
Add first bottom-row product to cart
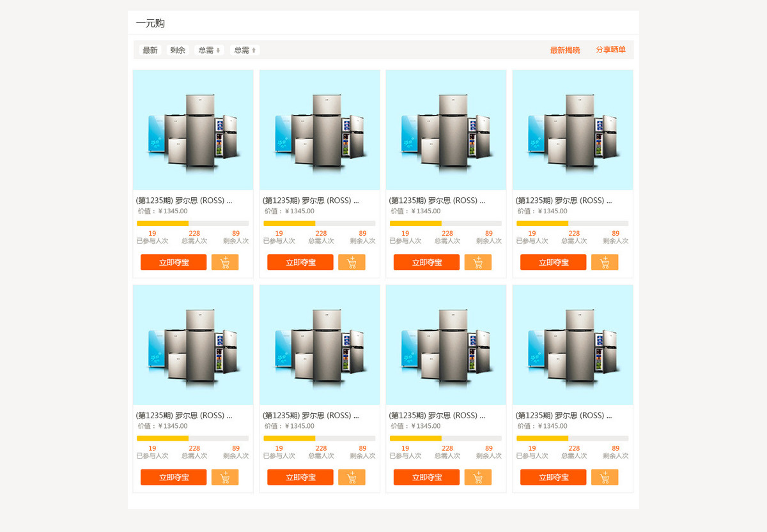tap(225, 478)
